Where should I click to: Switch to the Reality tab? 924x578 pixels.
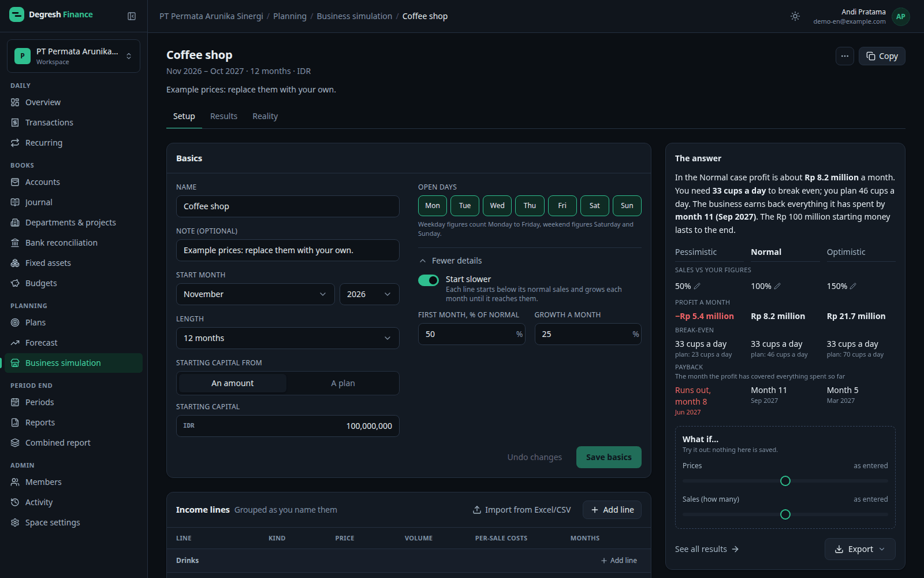[x=265, y=116]
